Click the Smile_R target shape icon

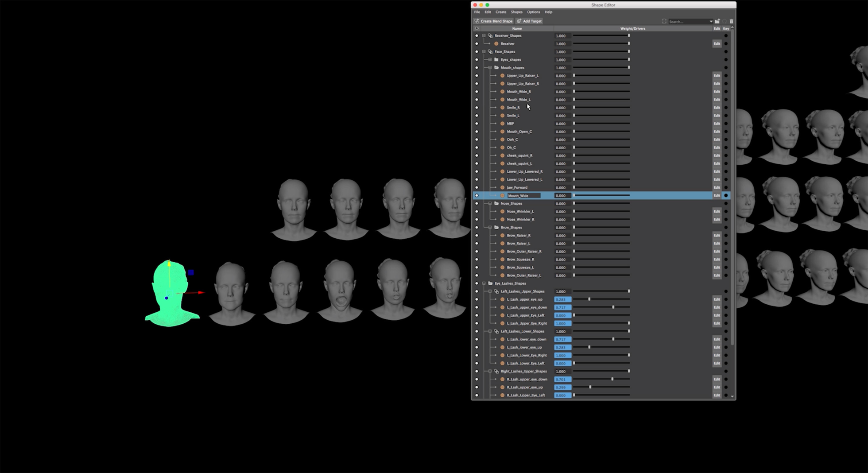tap(503, 108)
